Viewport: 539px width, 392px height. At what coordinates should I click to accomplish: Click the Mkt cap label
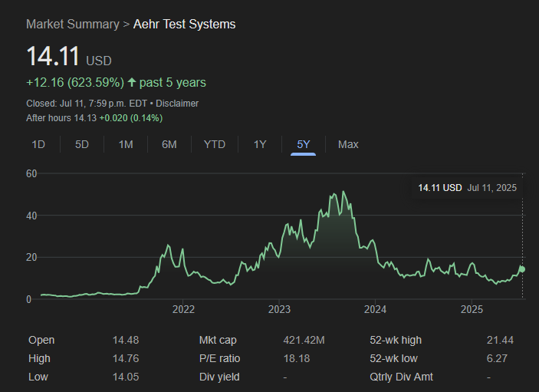point(218,340)
